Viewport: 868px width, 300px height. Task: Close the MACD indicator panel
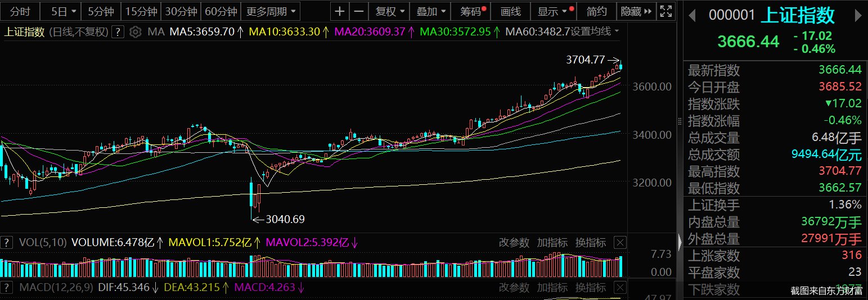tap(619, 288)
